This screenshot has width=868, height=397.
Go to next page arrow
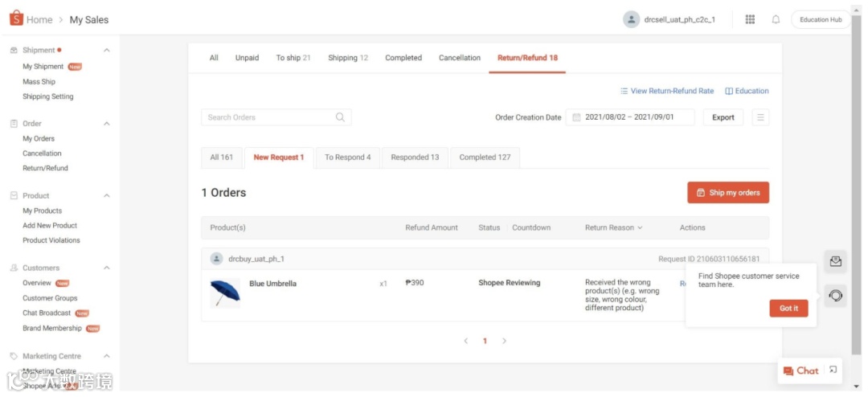[x=504, y=341]
